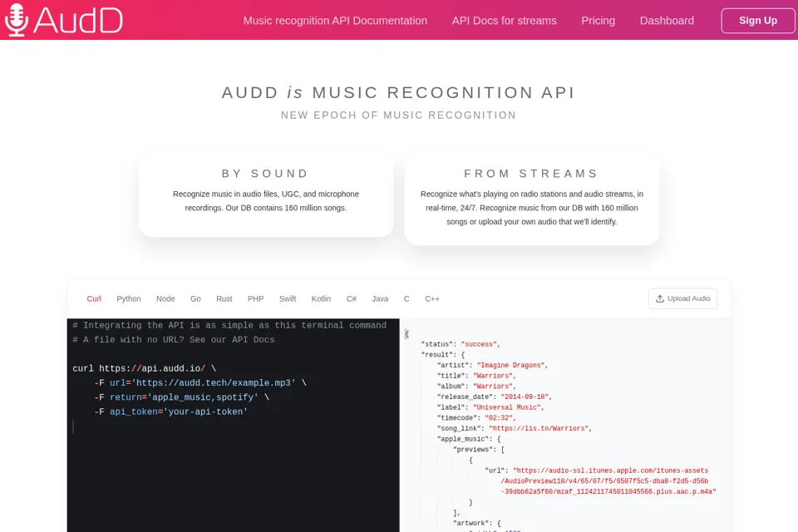Click the "apple_music": { JSON line

point(469,439)
